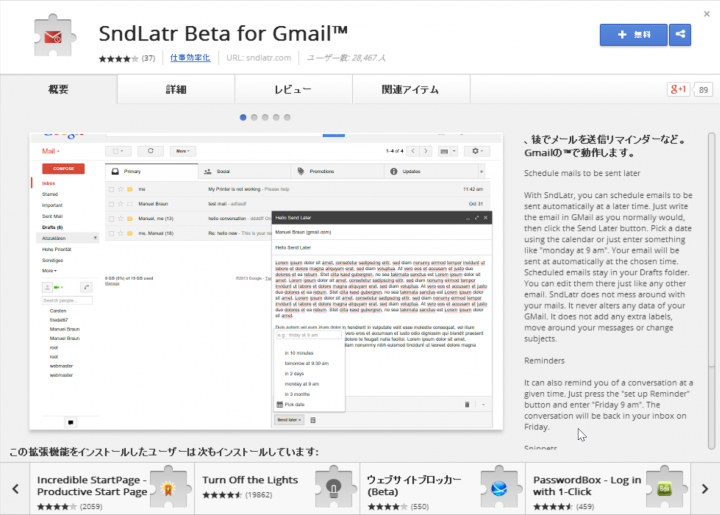Click the +1 count bubble showing 89
The width and height of the screenshot is (720, 515).
(703, 90)
